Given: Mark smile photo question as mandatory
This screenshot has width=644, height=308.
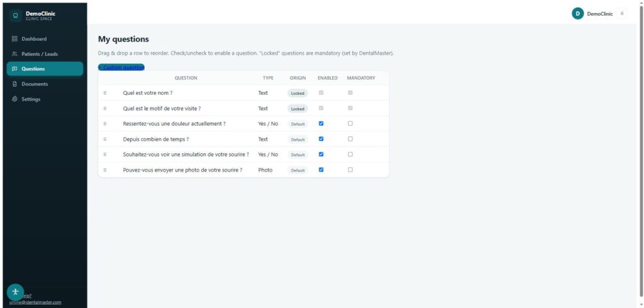Looking at the screenshot, I should pos(350,170).
